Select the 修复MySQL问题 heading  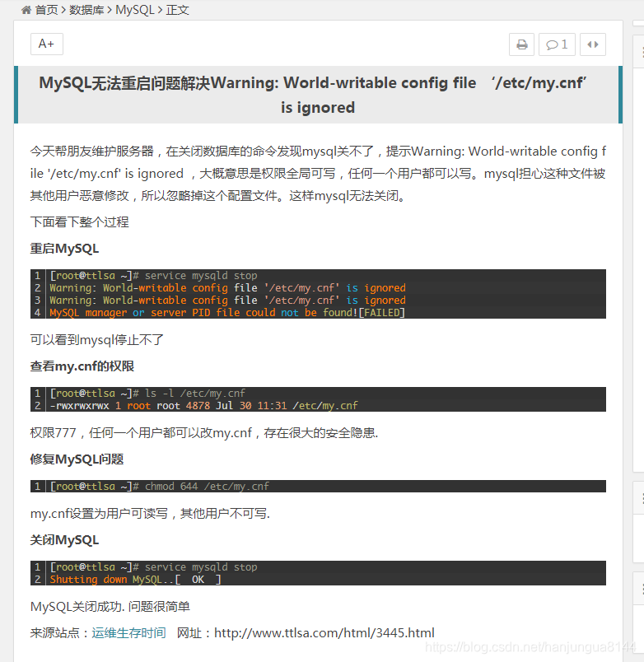click(77, 459)
